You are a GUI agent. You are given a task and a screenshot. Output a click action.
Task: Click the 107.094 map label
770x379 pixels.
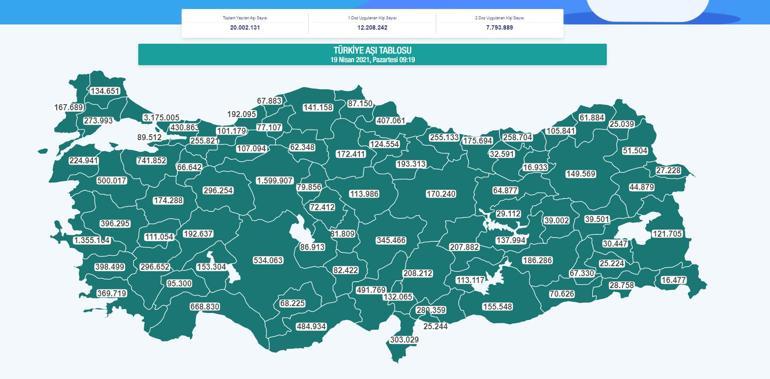point(251,148)
